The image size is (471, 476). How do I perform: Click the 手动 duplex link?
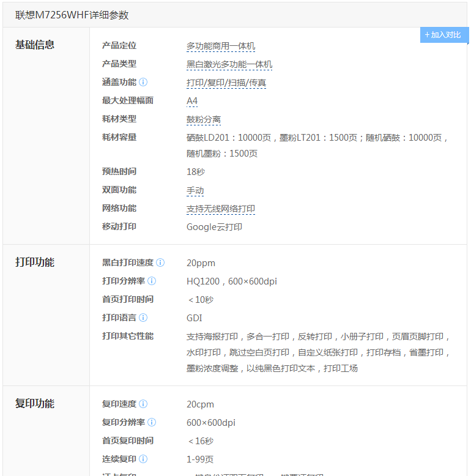click(195, 191)
